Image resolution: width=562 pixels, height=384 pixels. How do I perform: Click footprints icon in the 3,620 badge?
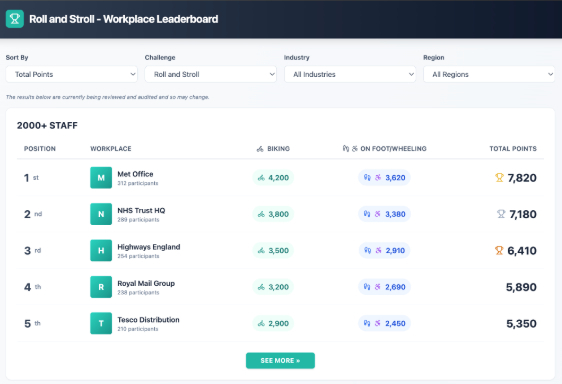(367, 177)
